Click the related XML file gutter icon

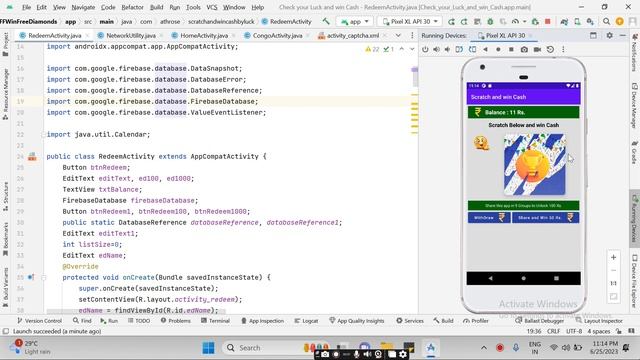coord(32,156)
